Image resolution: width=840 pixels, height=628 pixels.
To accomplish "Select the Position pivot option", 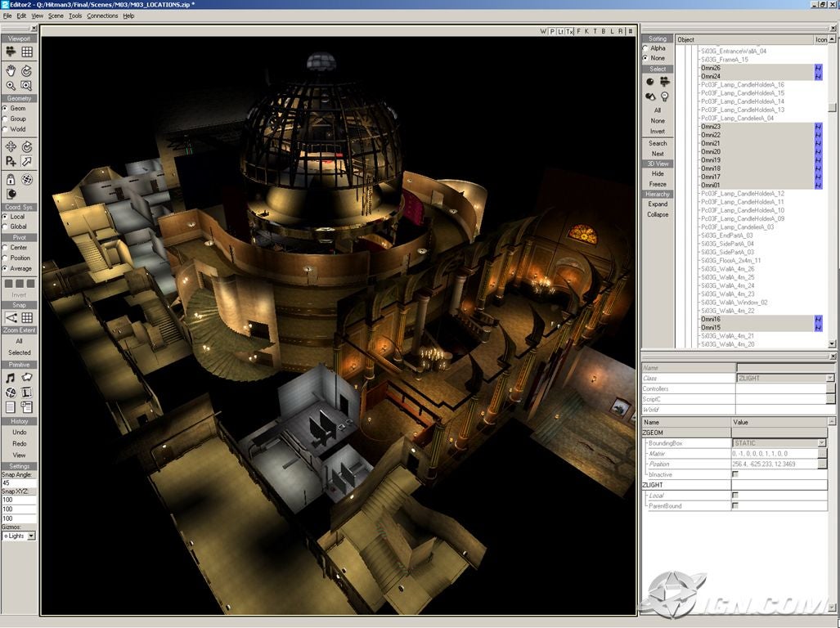I will tap(5, 258).
